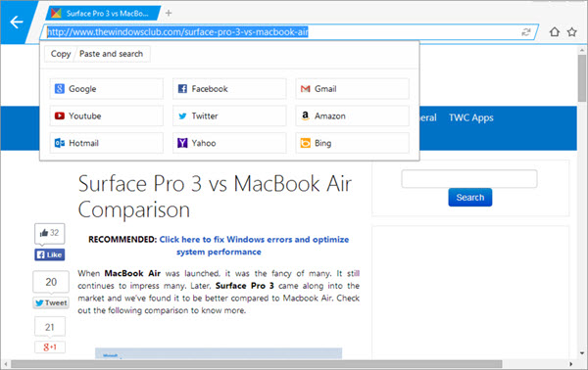Click the Google +1 button

point(50,347)
